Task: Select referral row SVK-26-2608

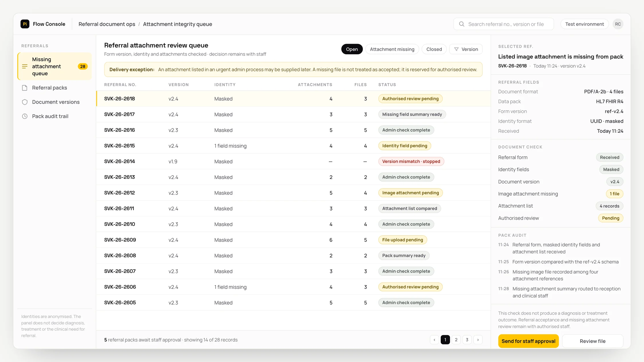Action: coord(293,256)
